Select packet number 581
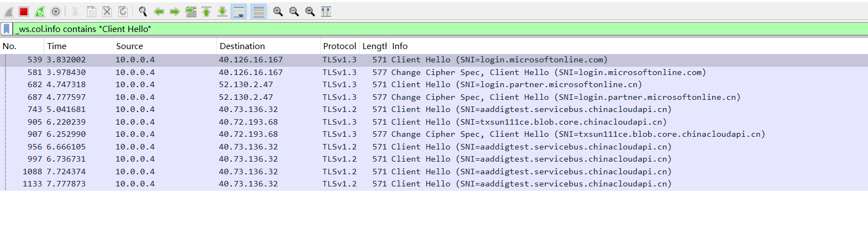The height and width of the screenshot is (246, 868). [x=434, y=72]
